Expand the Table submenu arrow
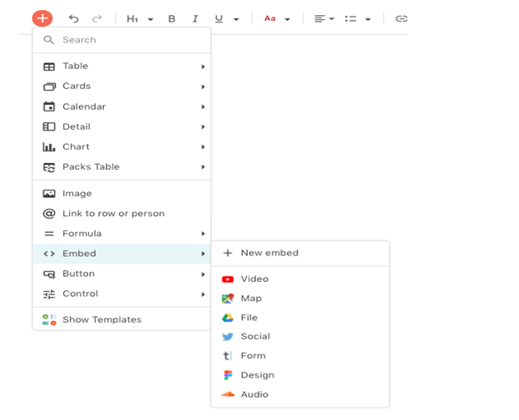Image resolution: width=519 pixels, height=420 pixels. (x=203, y=67)
